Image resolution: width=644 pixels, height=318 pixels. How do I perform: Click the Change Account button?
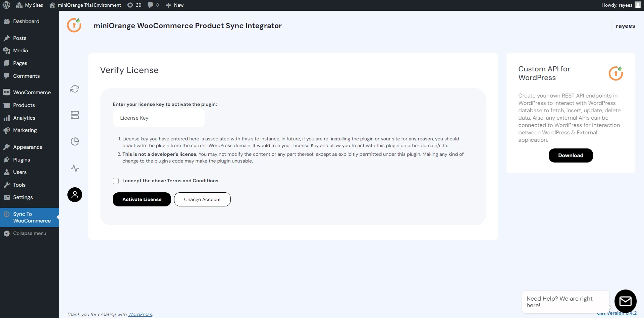pos(202,199)
